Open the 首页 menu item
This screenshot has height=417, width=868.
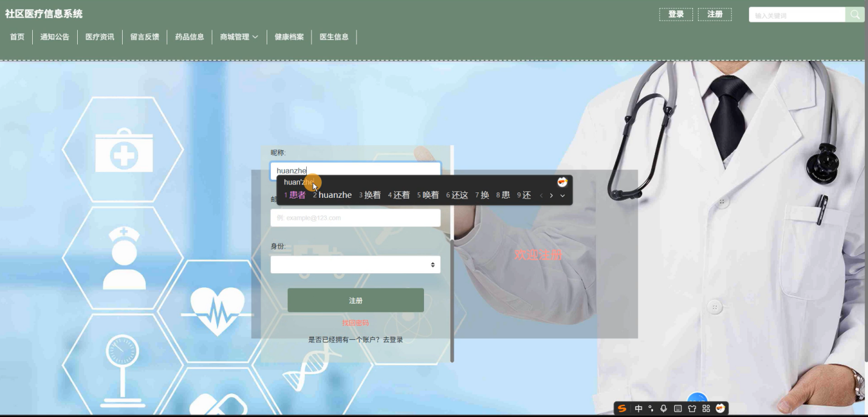[18, 37]
